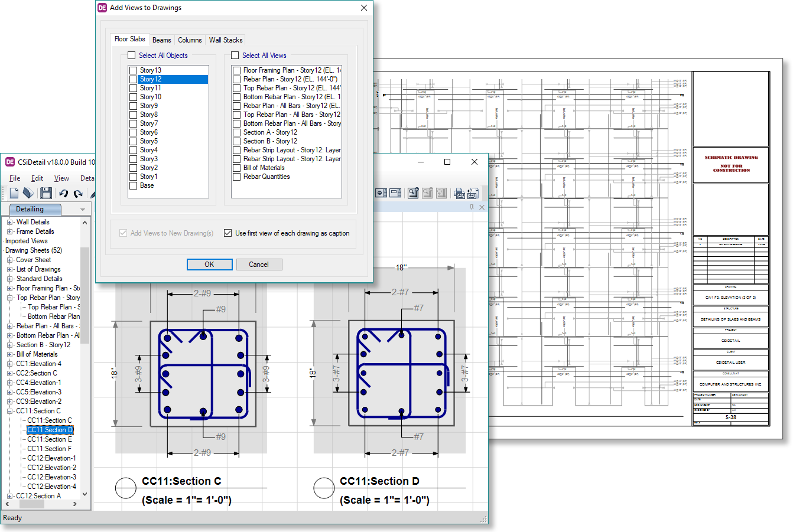793x532 pixels.
Task: Pin the drawing view panel with pushpin icon
Action: (472, 207)
